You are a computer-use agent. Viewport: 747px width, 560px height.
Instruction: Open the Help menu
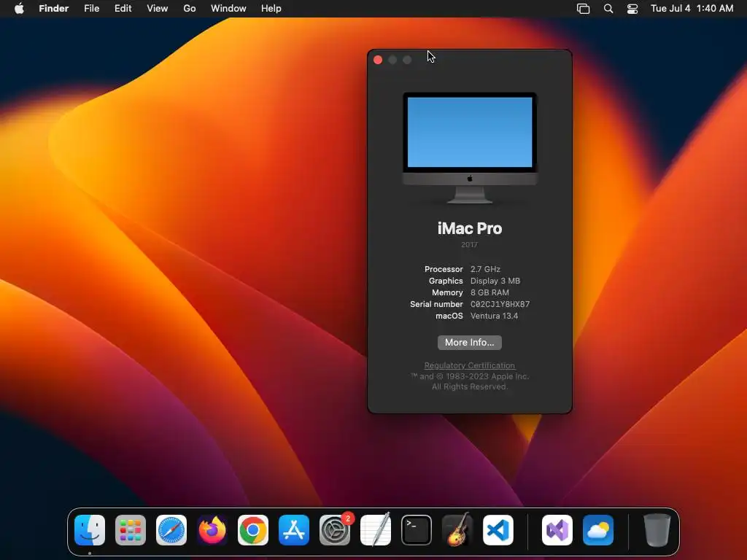click(271, 9)
